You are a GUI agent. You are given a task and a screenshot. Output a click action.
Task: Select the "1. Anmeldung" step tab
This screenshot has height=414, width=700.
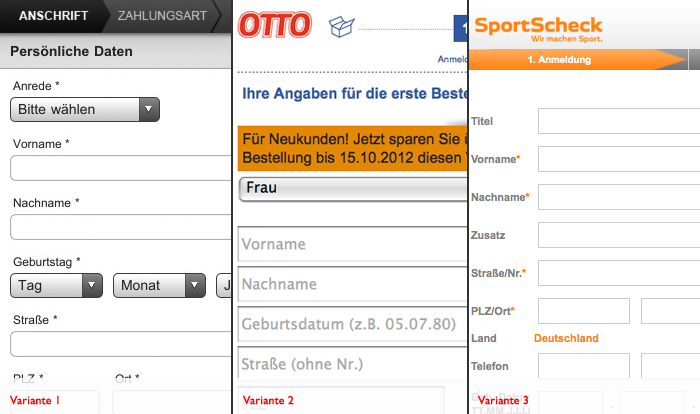click(x=559, y=60)
